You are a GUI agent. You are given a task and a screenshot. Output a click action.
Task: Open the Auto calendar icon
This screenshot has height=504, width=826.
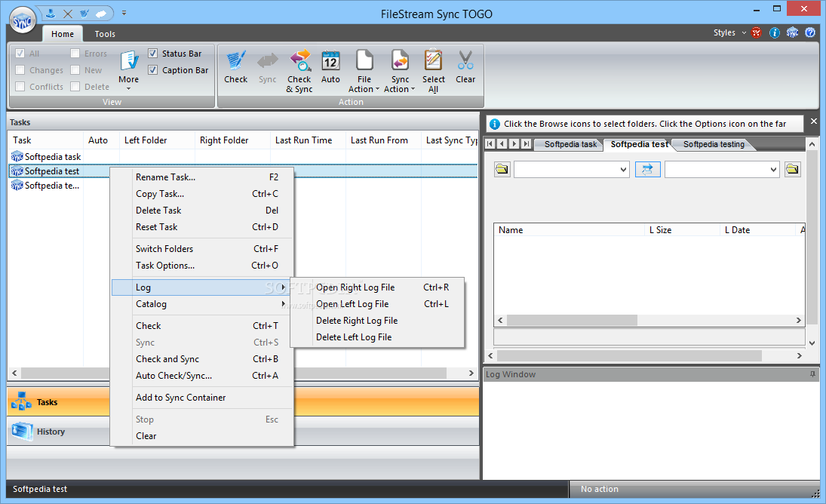[x=330, y=61]
